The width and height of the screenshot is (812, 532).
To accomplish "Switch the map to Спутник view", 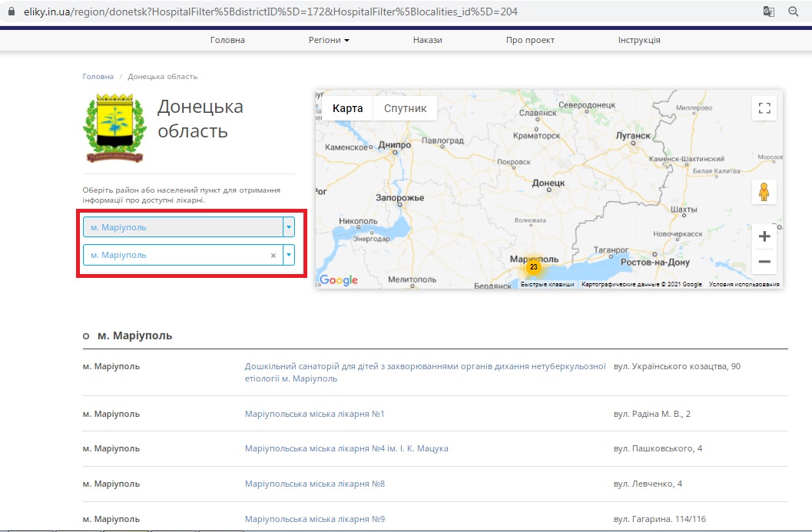I will pos(405,108).
